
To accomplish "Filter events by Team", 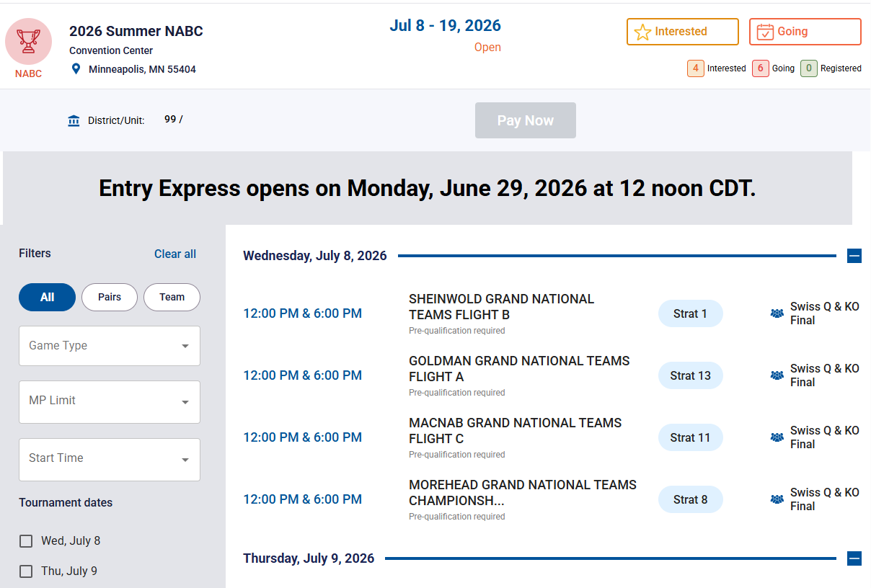I will [172, 297].
